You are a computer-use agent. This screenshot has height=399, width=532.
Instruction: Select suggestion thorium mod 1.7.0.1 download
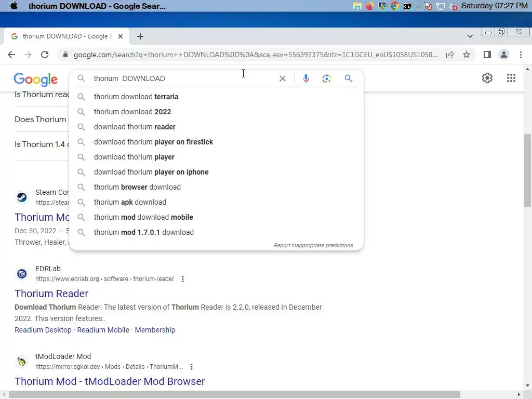[x=216, y=232]
